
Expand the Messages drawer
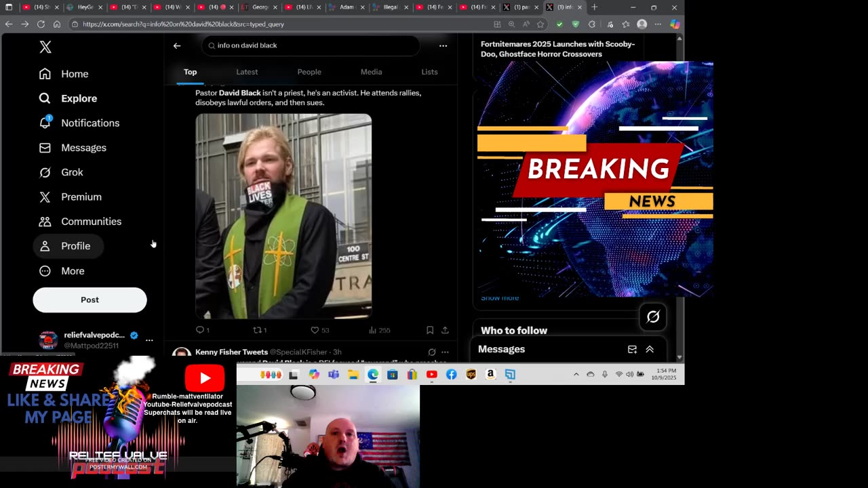pyautogui.click(x=650, y=350)
